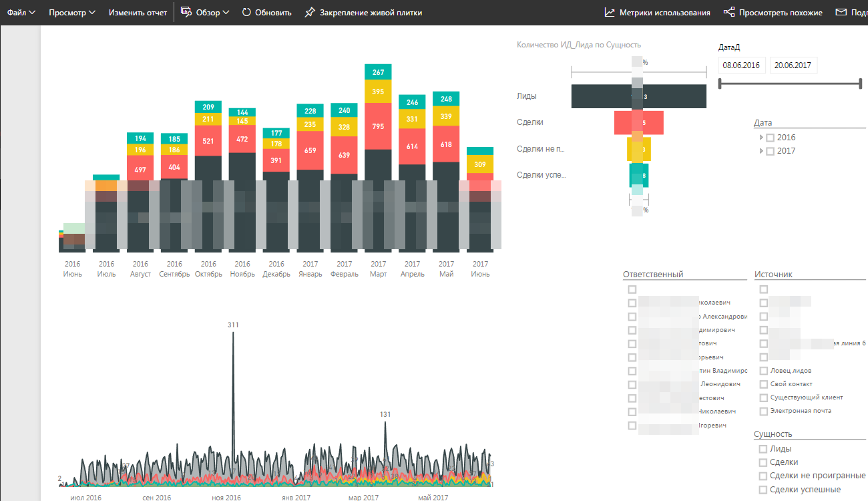Click the title Количество ИД_Лида по Сущность
Viewport: 868px width, 501px height.
point(579,45)
